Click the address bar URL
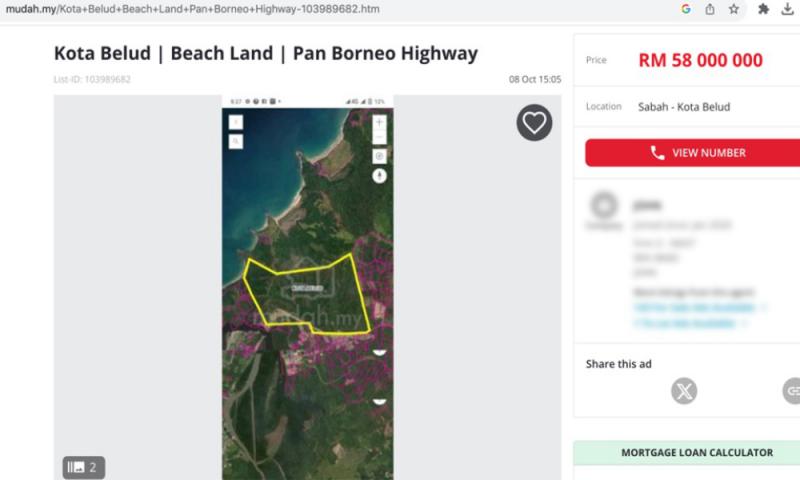Image resolution: width=800 pixels, height=480 pixels. tap(200, 9)
